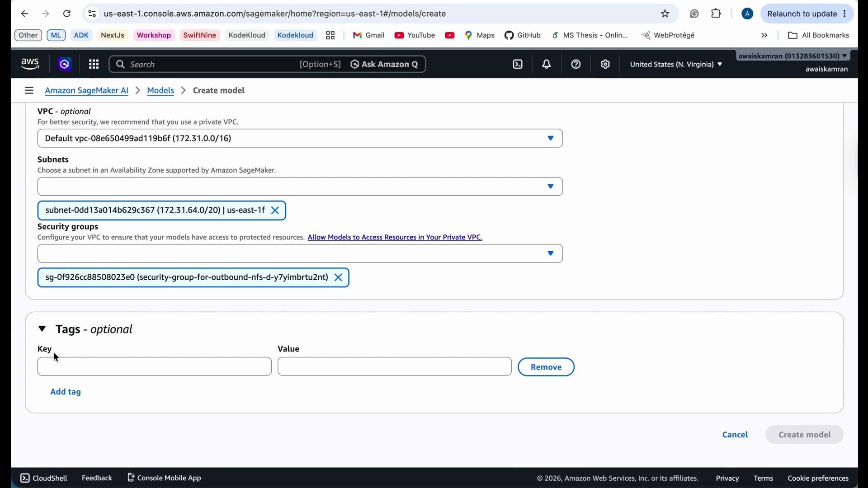Remove the sg-0f926cc88508023e0 security group

click(x=339, y=278)
